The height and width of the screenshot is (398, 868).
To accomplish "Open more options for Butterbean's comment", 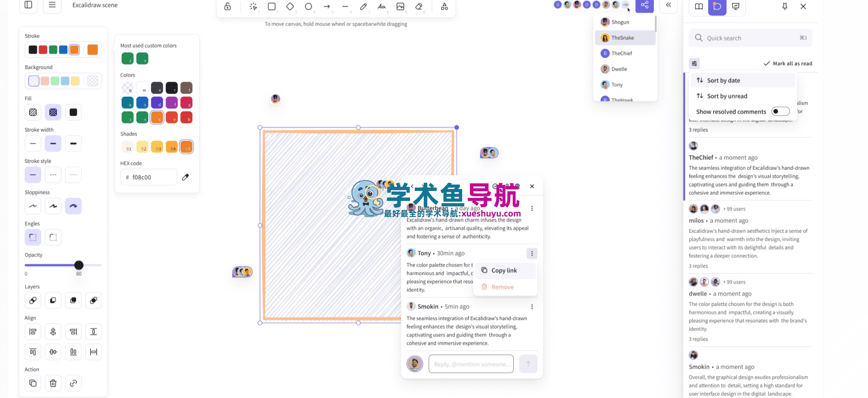I will (x=532, y=209).
